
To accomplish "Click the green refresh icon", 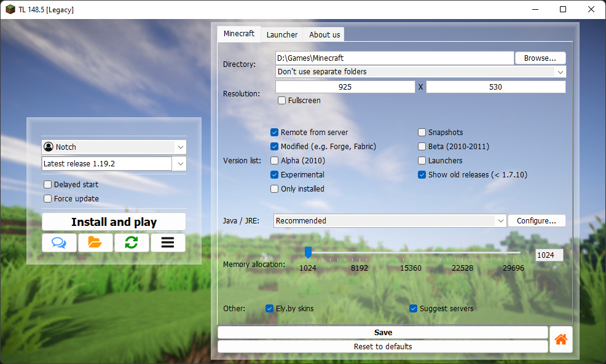I will [132, 242].
